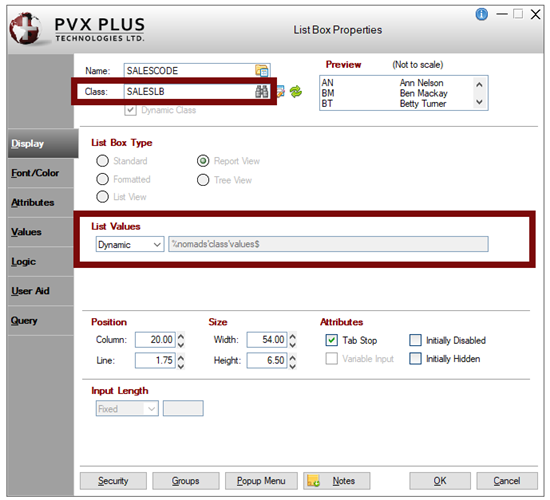Click the green refresh arrows icon
The width and height of the screenshot is (550, 500).
296,92
